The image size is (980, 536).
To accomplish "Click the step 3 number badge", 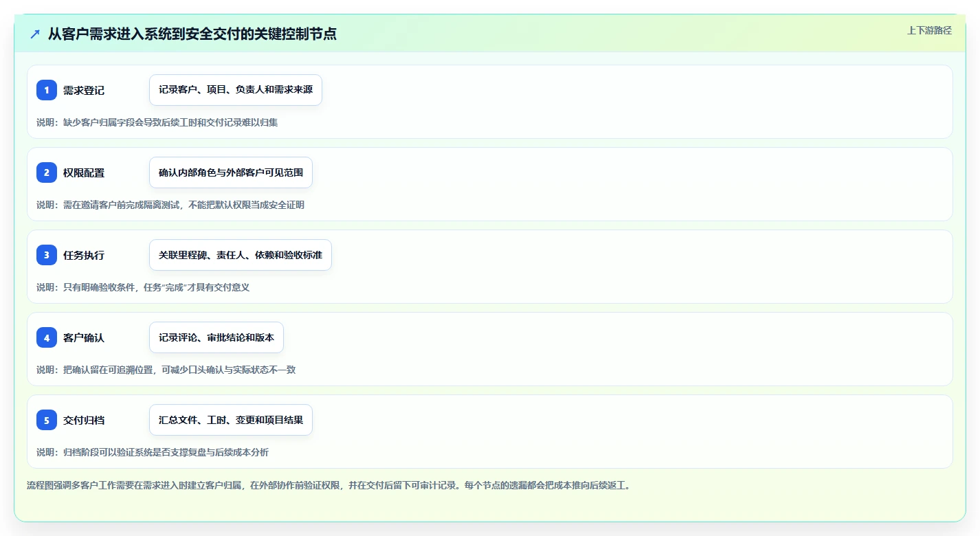I will [47, 255].
